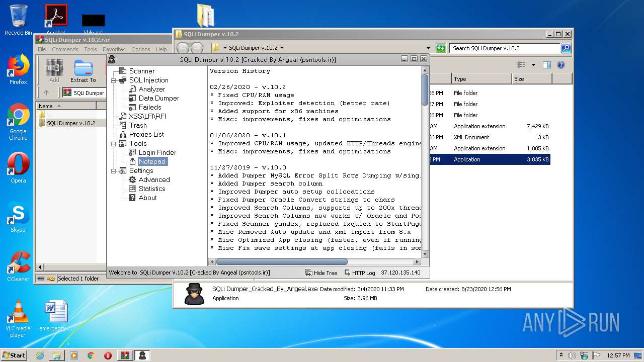
Task: Open the media player taskbar icon
Action: (x=74, y=355)
